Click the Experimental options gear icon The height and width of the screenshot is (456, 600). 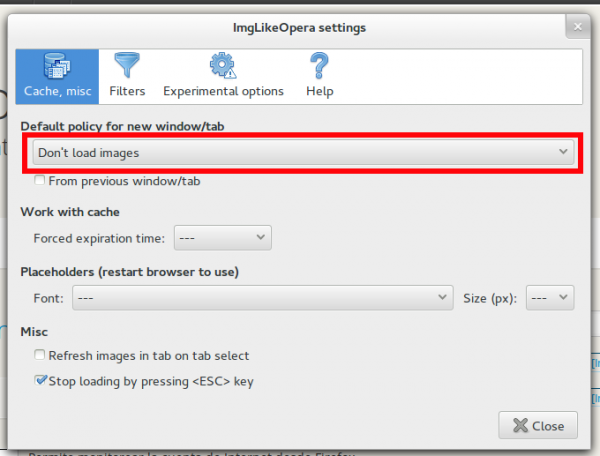pyautogui.click(x=223, y=65)
